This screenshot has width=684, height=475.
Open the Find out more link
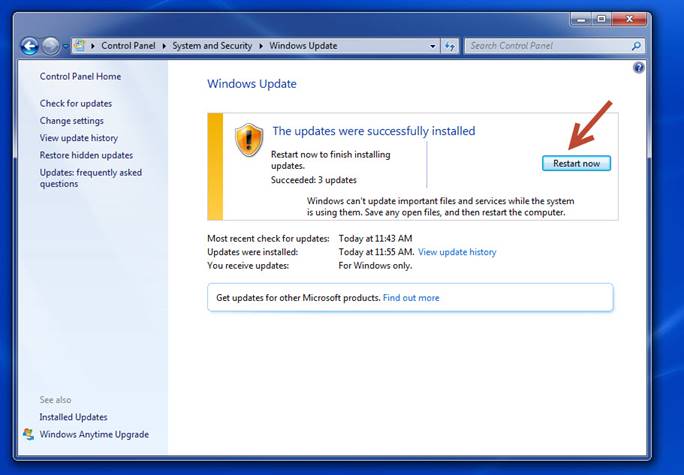click(x=410, y=298)
